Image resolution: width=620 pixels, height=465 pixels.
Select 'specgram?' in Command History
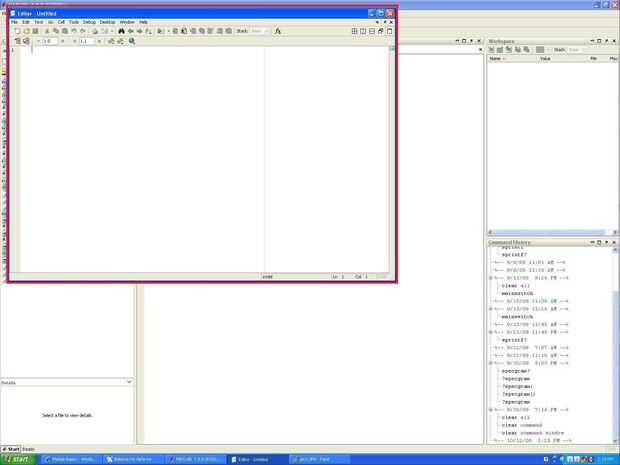[x=516, y=371]
